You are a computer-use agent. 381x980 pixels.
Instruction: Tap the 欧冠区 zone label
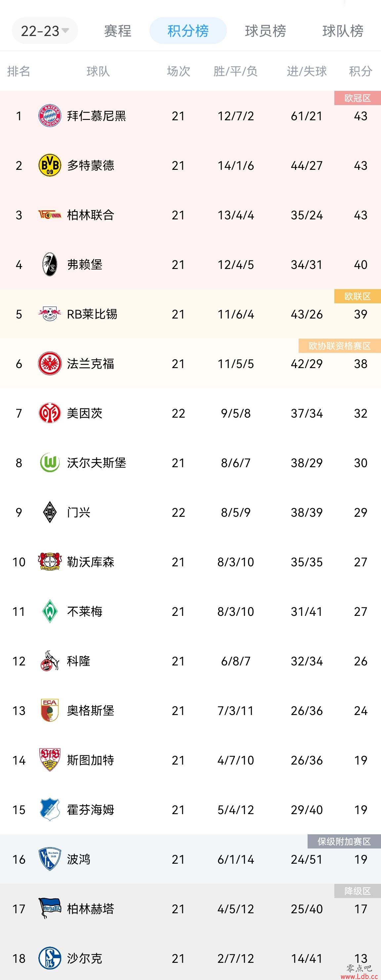[x=358, y=98]
